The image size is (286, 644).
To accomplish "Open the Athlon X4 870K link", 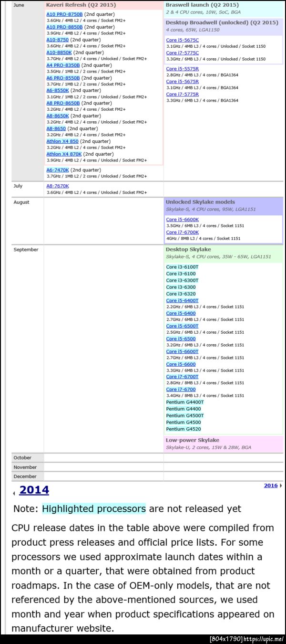I will [x=64, y=154].
